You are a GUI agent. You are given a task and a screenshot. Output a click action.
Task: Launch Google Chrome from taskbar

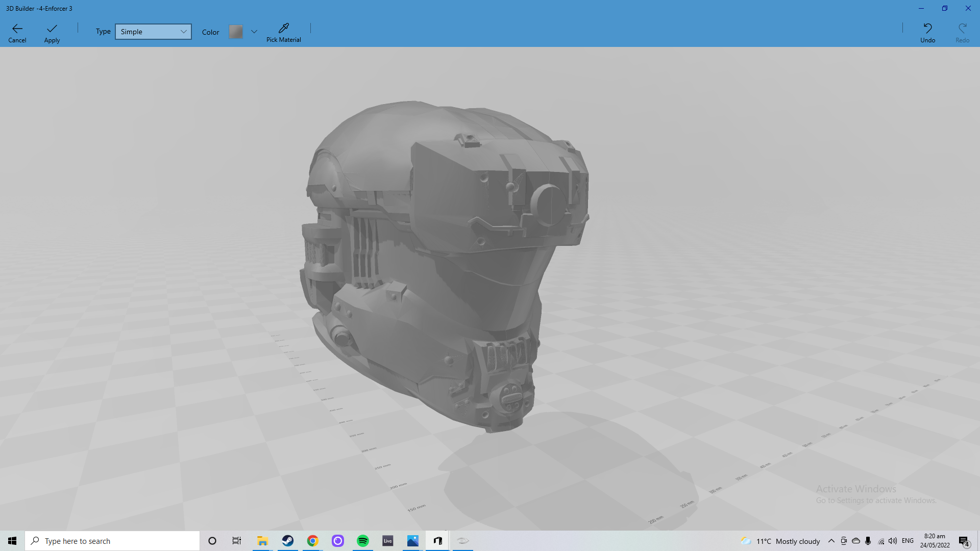313,541
